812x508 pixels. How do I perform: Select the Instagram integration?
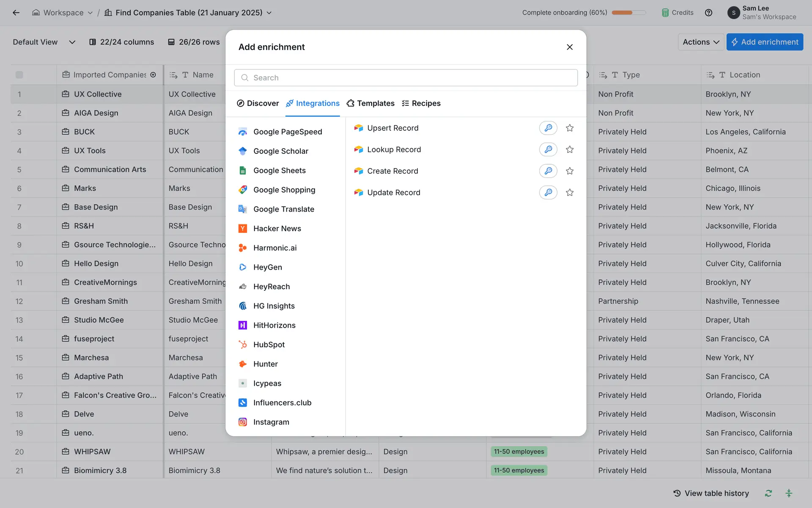coord(271,422)
